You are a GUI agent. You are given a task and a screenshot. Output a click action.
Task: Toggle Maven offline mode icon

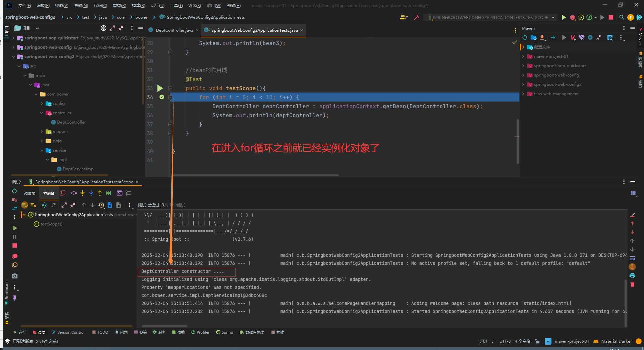[x=582, y=37]
